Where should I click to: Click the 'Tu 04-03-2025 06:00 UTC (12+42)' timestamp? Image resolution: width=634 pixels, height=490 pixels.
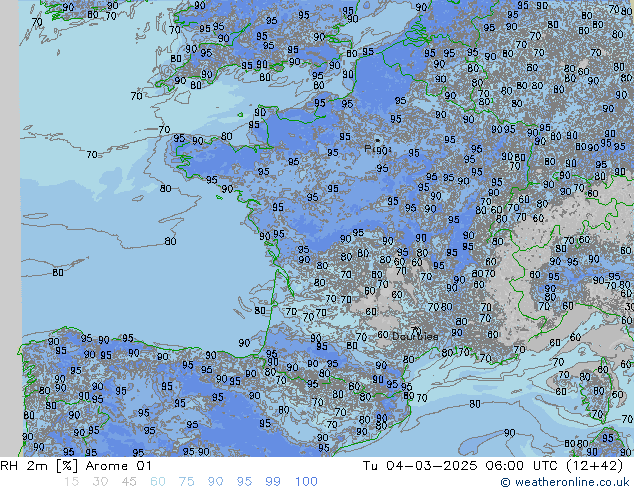coord(493,466)
